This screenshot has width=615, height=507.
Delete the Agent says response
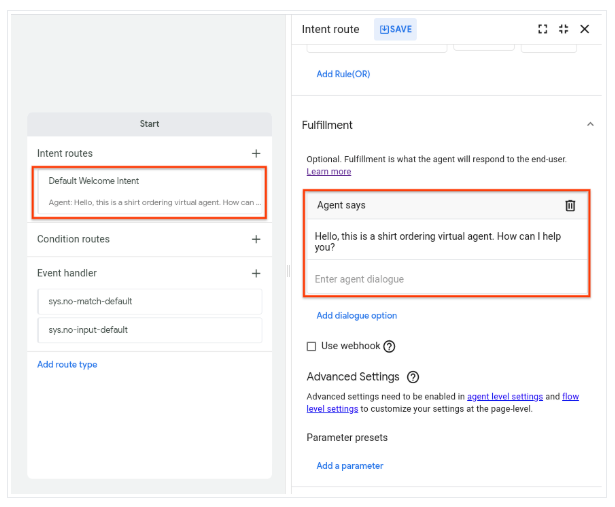point(570,205)
